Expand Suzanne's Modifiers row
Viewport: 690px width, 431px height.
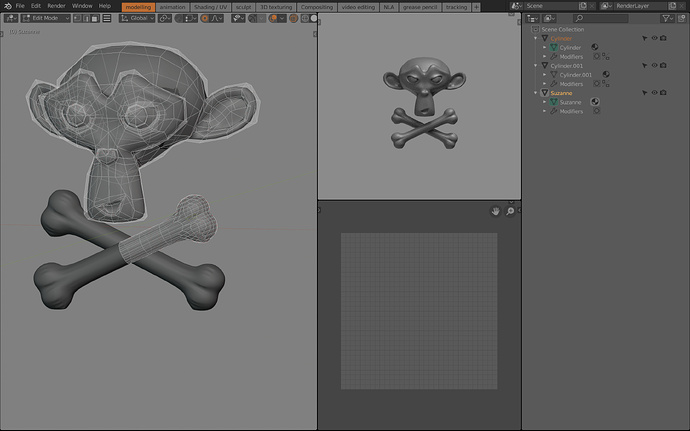pos(544,111)
